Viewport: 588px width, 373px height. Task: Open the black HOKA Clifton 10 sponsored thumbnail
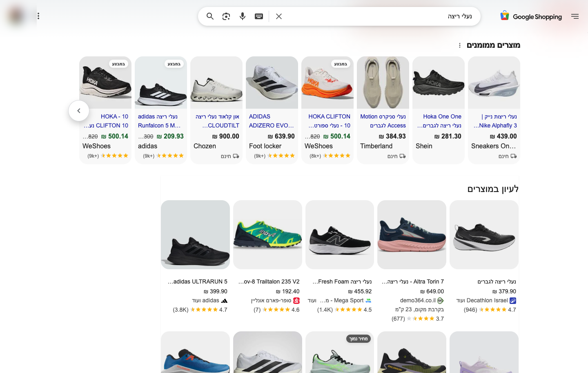(105, 83)
